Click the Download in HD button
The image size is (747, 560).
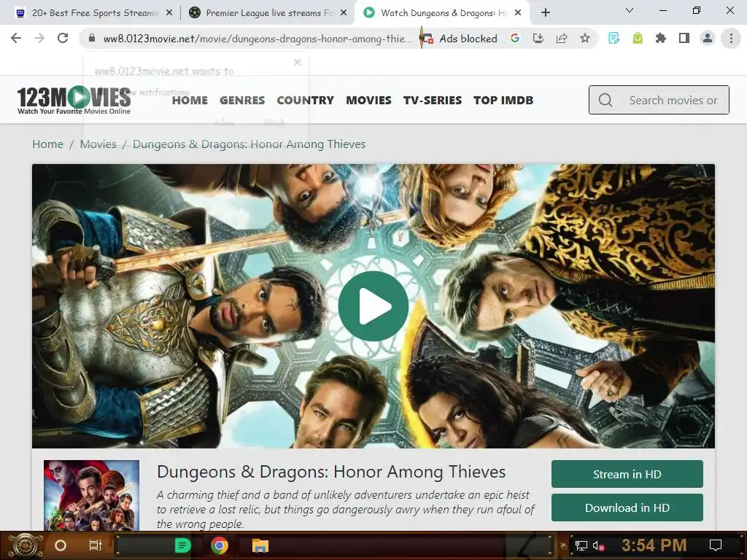pyautogui.click(x=627, y=507)
